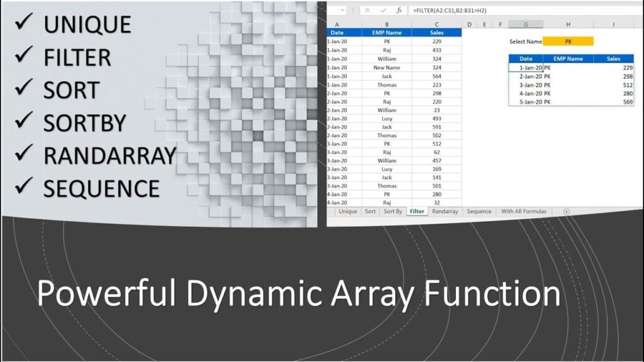Switch to the Randarray sheet tab
Image resolution: width=644 pixels, height=362 pixels.
(x=445, y=212)
